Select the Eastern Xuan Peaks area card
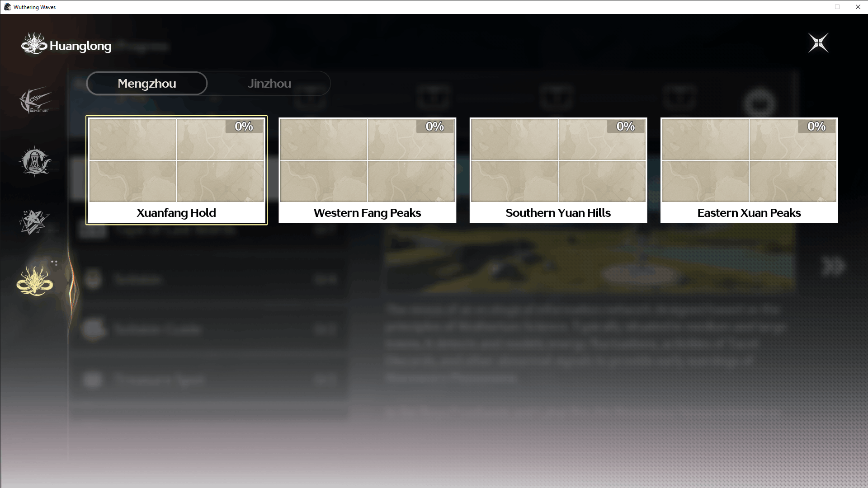The height and width of the screenshot is (488, 868). pyautogui.click(x=749, y=170)
